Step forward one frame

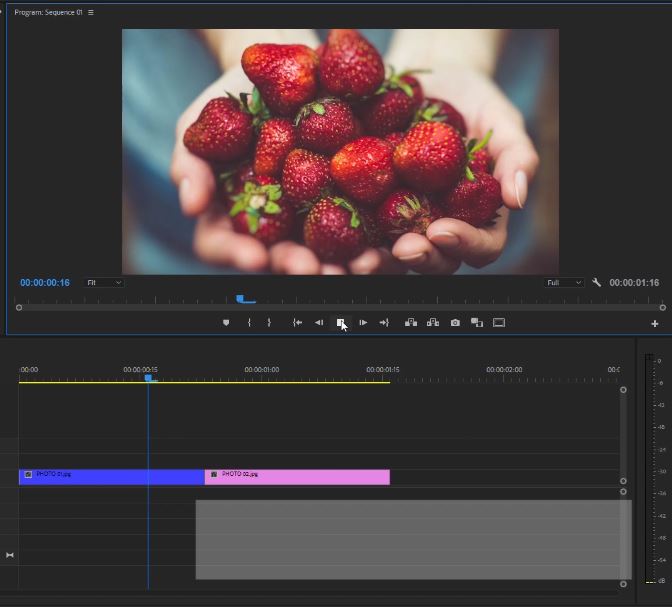363,323
